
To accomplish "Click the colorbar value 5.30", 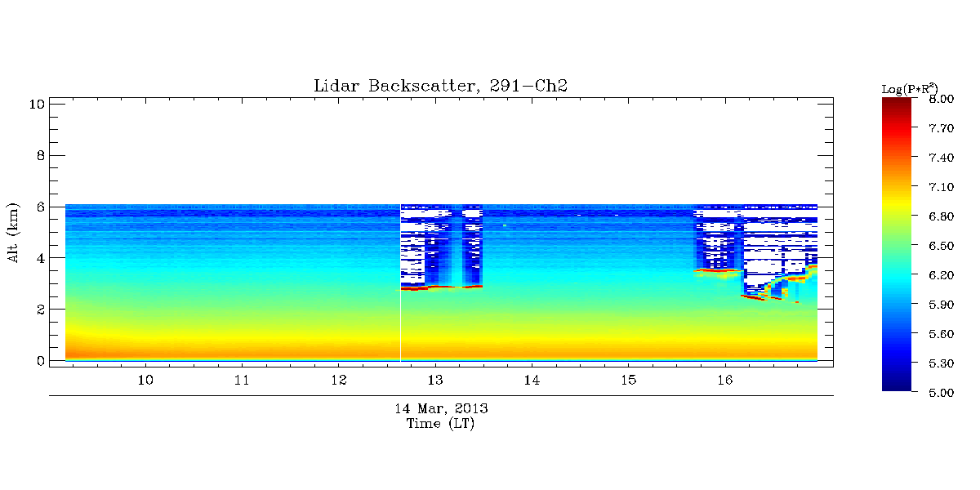I will point(942,363).
